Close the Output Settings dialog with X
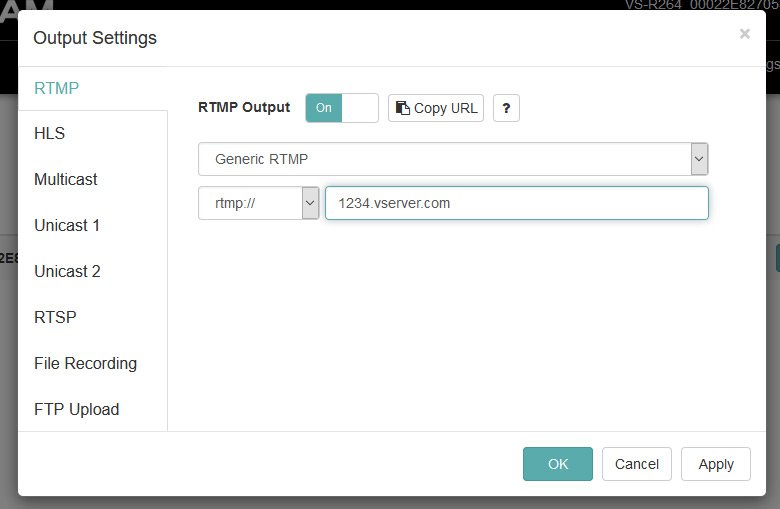Viewport: 780px width, 509px height. pyautogui.click(x=744, y=34)
